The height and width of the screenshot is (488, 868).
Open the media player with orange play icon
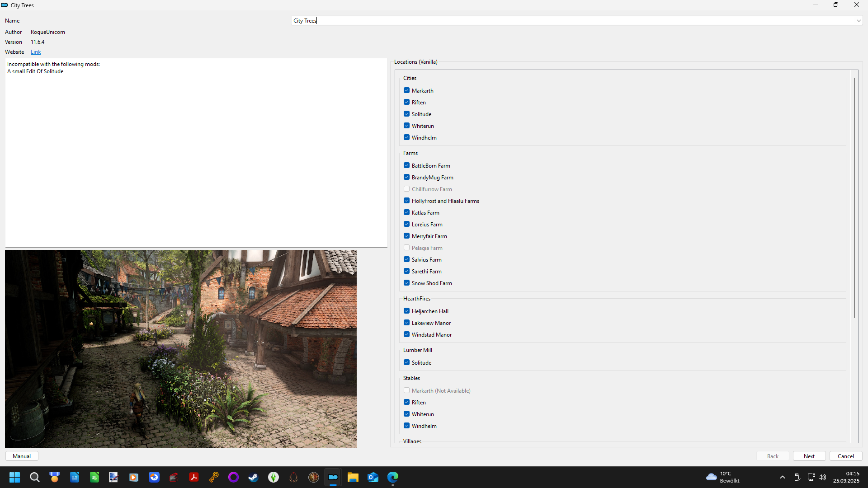tap(133, 477)
